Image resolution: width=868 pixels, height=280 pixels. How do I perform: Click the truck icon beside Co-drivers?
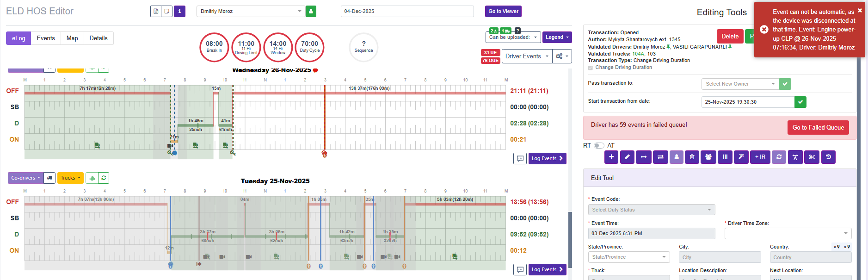pos(50,178)
